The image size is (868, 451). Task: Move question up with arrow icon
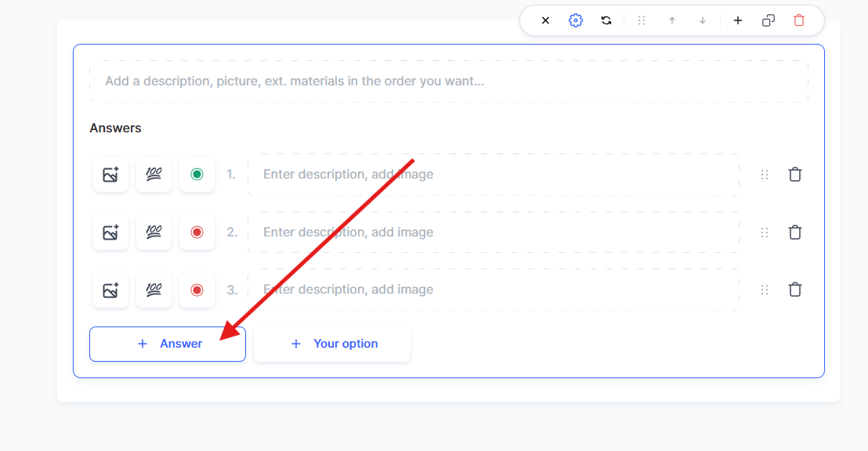[x=672, y=20]
